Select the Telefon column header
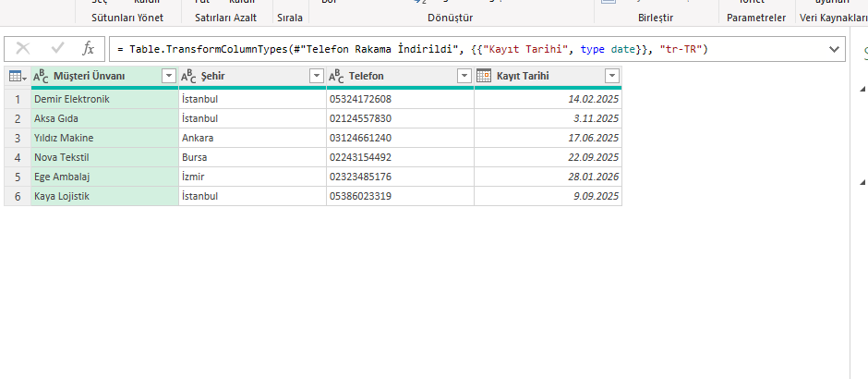 click(400, 77)
